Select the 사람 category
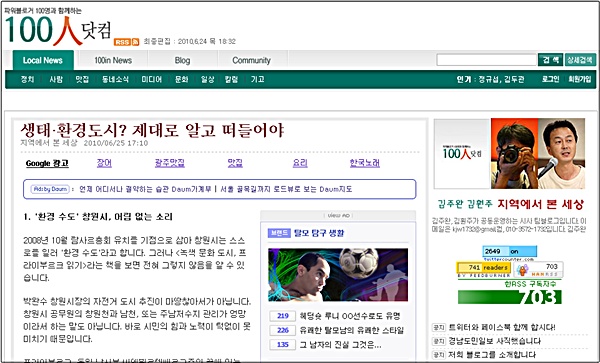 (56, 79)
